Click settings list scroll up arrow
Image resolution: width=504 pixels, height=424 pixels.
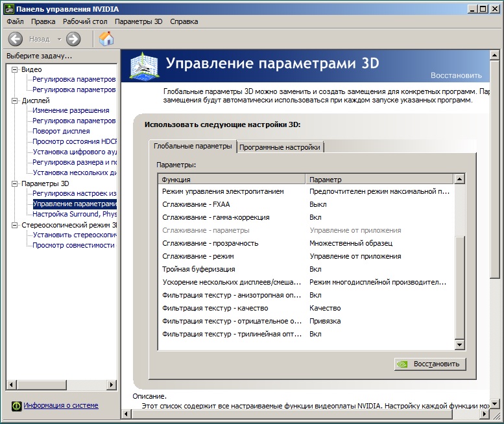coord(460,179)
